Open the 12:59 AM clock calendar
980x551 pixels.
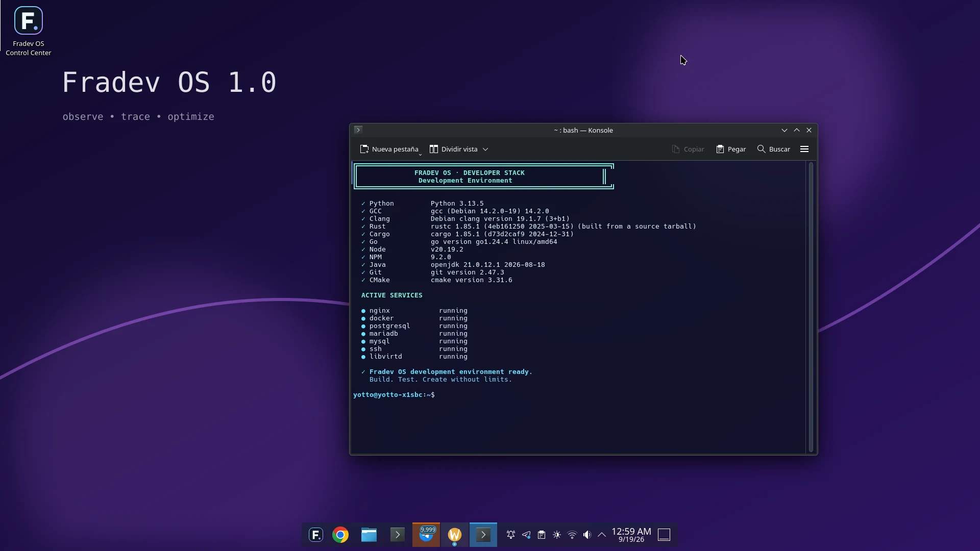tap(631, 535)
